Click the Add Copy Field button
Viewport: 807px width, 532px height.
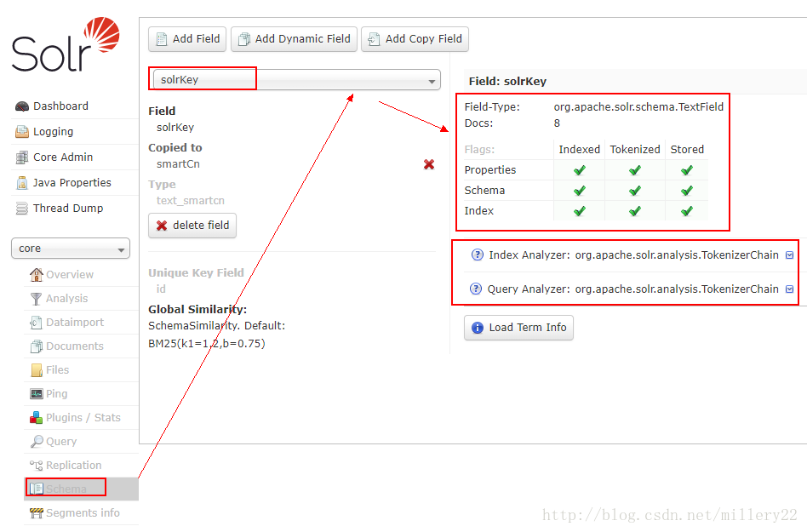click(x=415, y=39)
